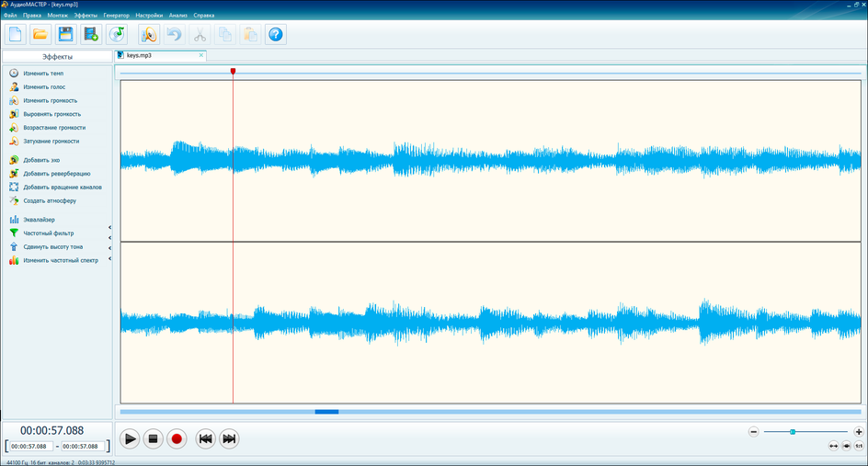Click the selection start time field
Image resolution: width=868 pixels, height=466 pixels.
pos(31,446)
